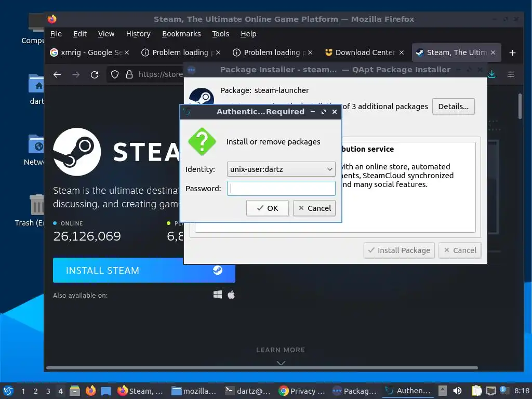This screenshot has width=532, height=399.
Task: Open the Tools menu in Firefox
Action: (x=220, y=34)
